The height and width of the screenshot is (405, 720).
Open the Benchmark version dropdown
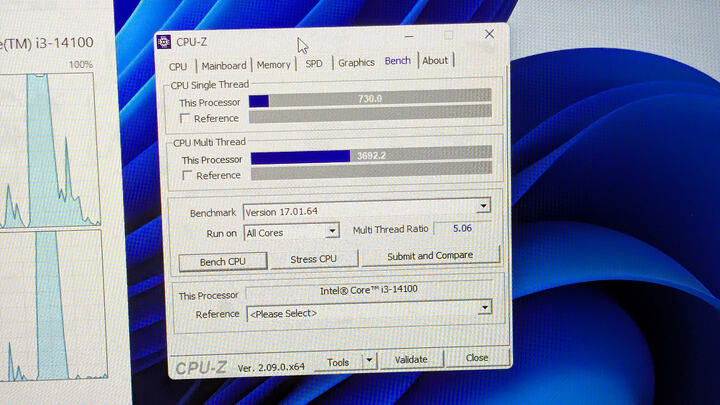click(x=483, y=206)
